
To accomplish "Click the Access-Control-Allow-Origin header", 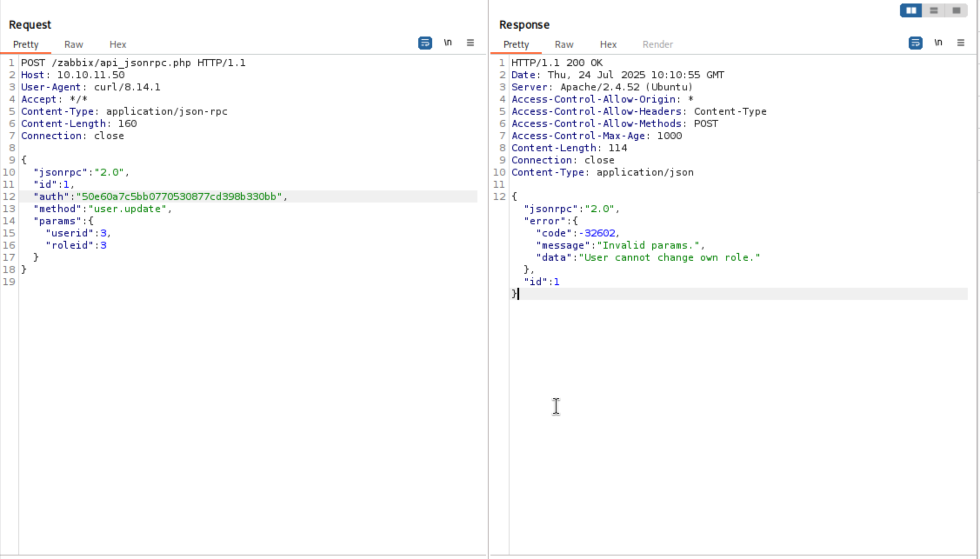I will click(602, 99).
